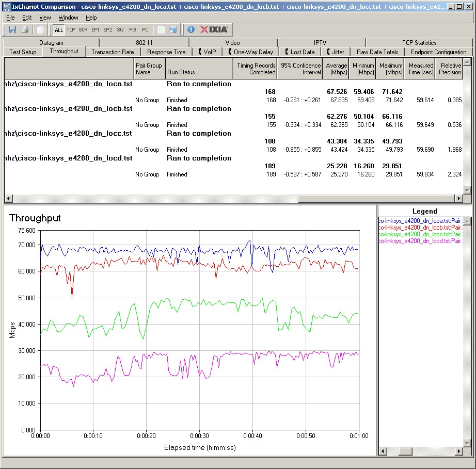Image resolution: width=476 pixels, height=469 pixels.
Task: Switch to the 802.11 tab
Action: (x=144, y=42)
